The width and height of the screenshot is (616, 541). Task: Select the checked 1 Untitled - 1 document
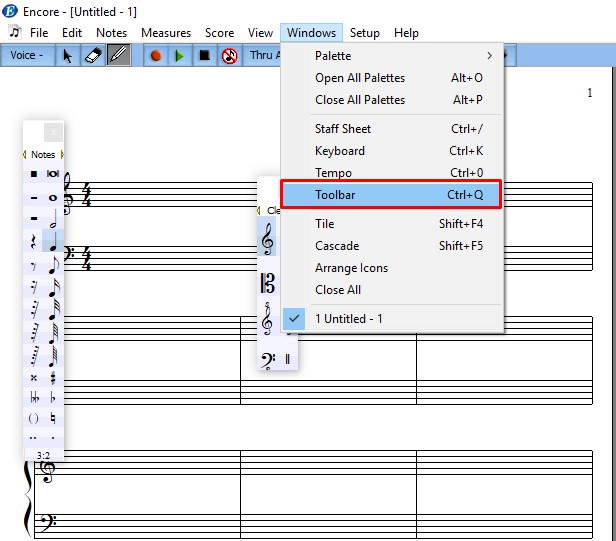(x=392, y=319)
